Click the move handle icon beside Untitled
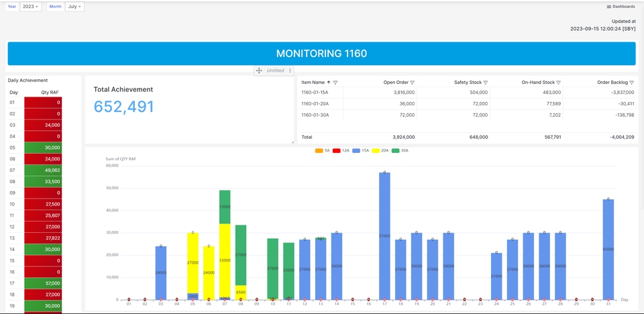Viewport: 644px width, 314px height. point(259,70)
